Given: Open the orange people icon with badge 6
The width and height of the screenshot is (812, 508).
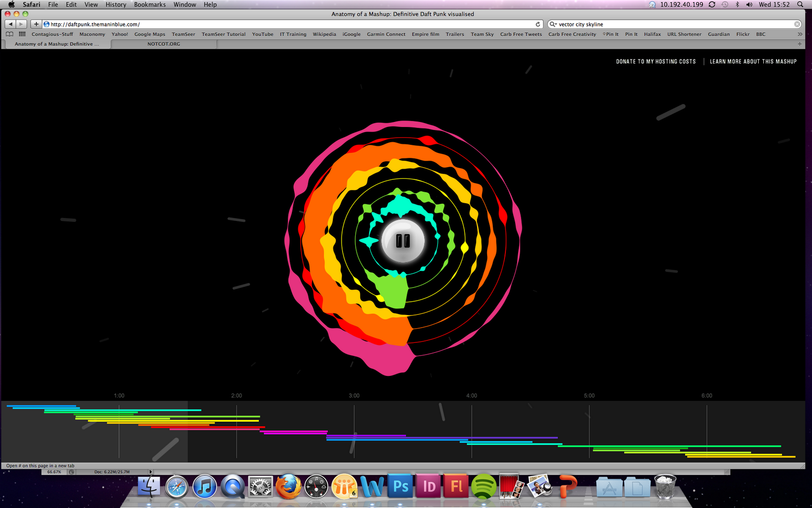Looking at the screenshot, I should click(x=344, y=487).
